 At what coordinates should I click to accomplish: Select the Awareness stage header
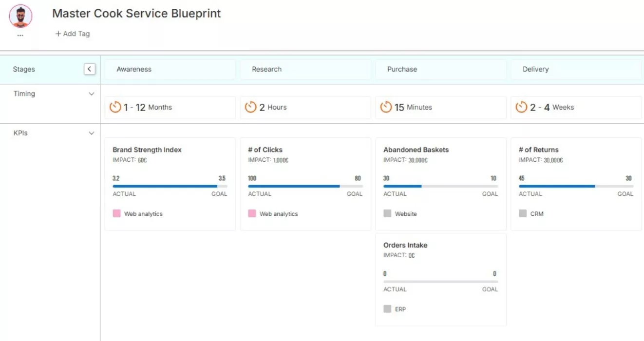click(x=170, y=69)
